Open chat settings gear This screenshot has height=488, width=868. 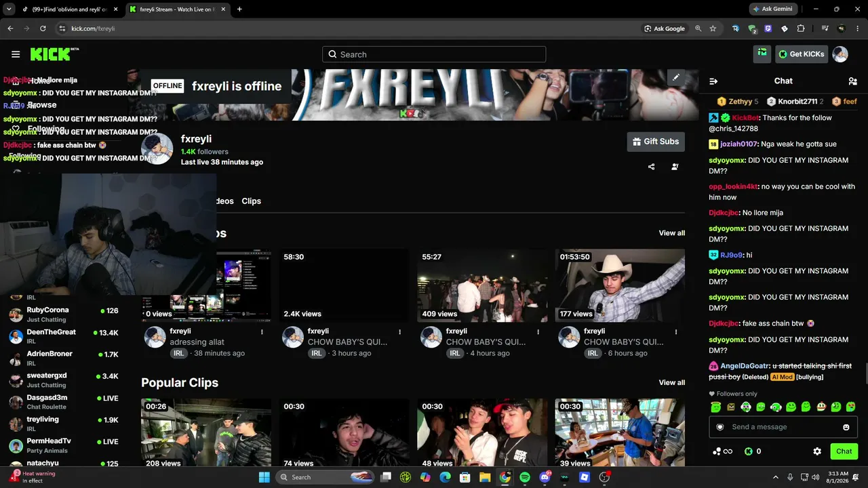(x=817, y=451)
